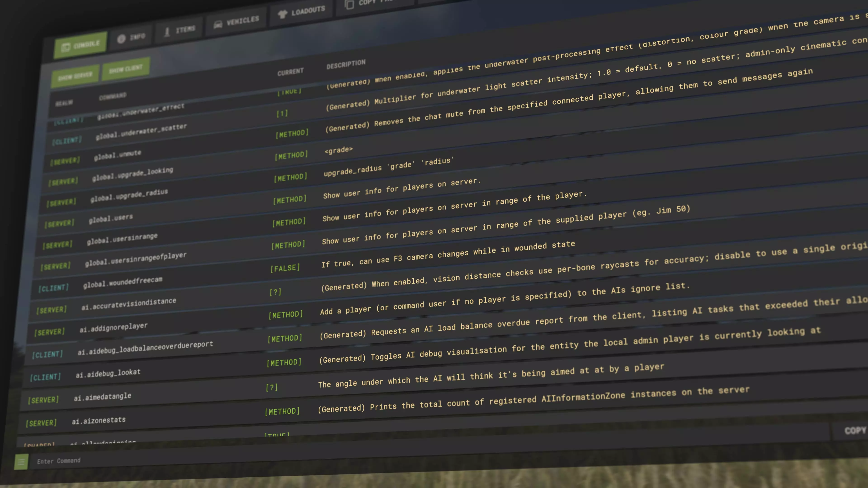Sort by the Description column header

[346, 64]
